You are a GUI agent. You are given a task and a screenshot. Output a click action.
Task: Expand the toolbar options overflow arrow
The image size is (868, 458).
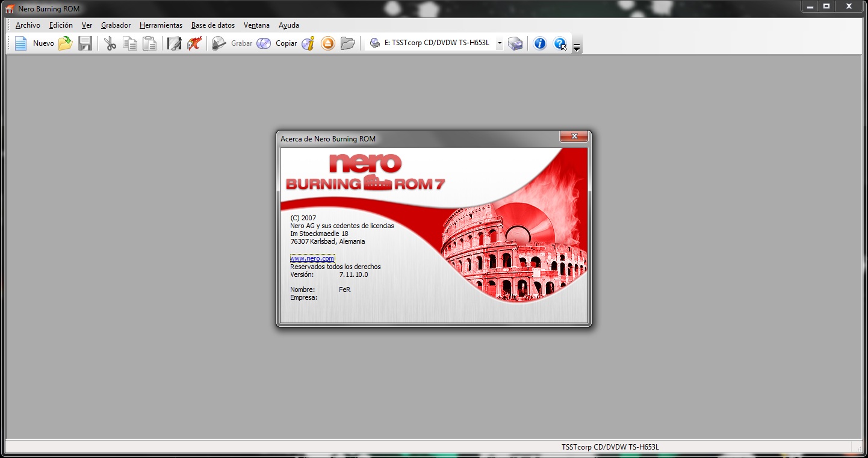point(577,48)
